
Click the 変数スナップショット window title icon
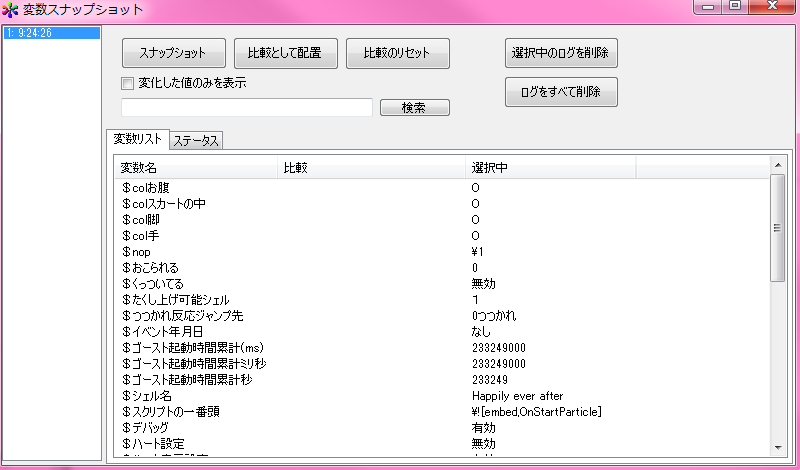pos(10,10)
